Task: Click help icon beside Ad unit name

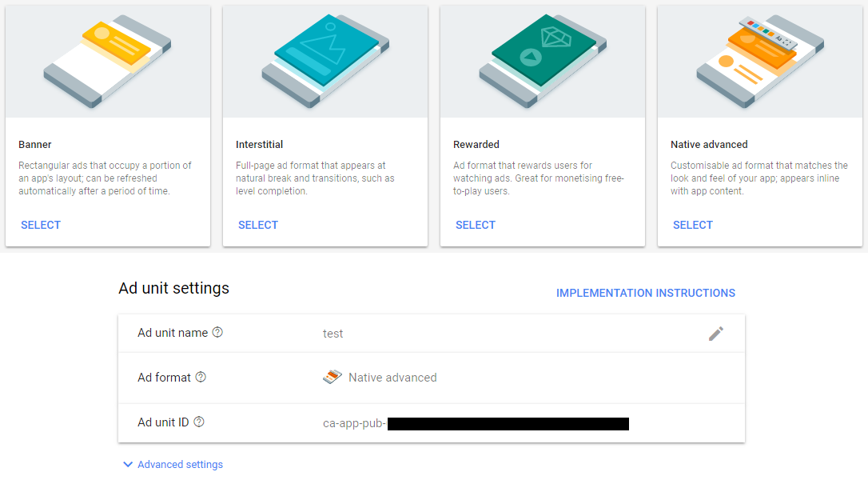Action: pos(217,333)
